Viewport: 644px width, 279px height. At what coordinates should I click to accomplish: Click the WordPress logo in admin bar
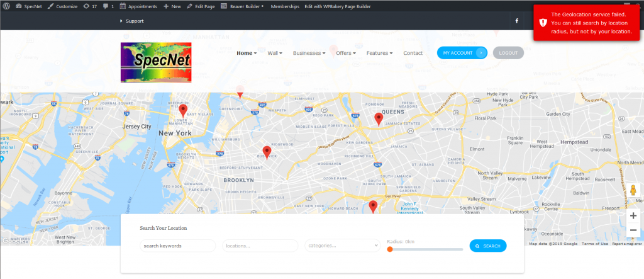tap(6, 6)
